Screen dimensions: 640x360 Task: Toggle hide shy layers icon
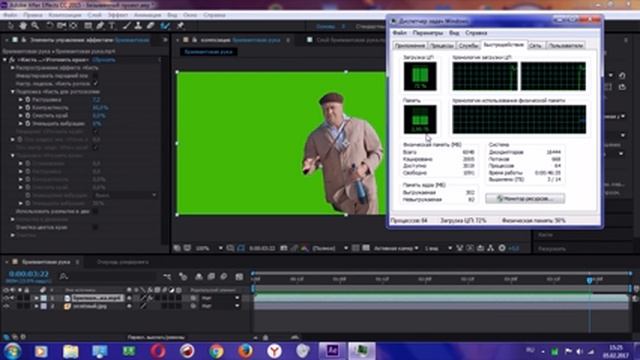(199, 277)
